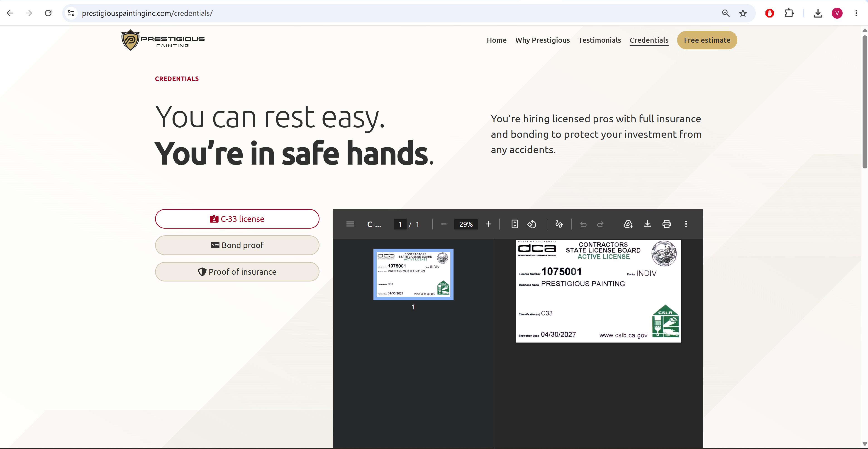Click the www.cslb.ca.gov text on the license

point(623,335)
